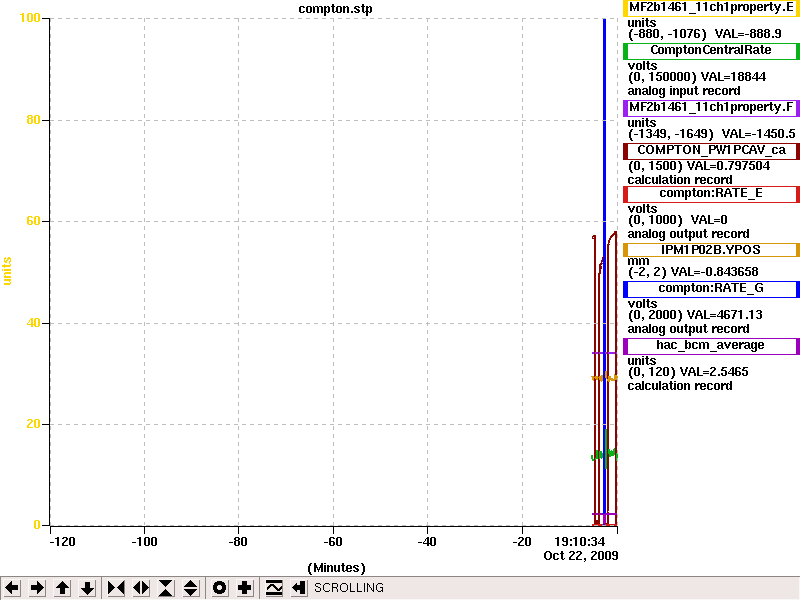Click the y-axis tick label 100
This screenshot has width=800, height=600.
click(x=30, y=18)
